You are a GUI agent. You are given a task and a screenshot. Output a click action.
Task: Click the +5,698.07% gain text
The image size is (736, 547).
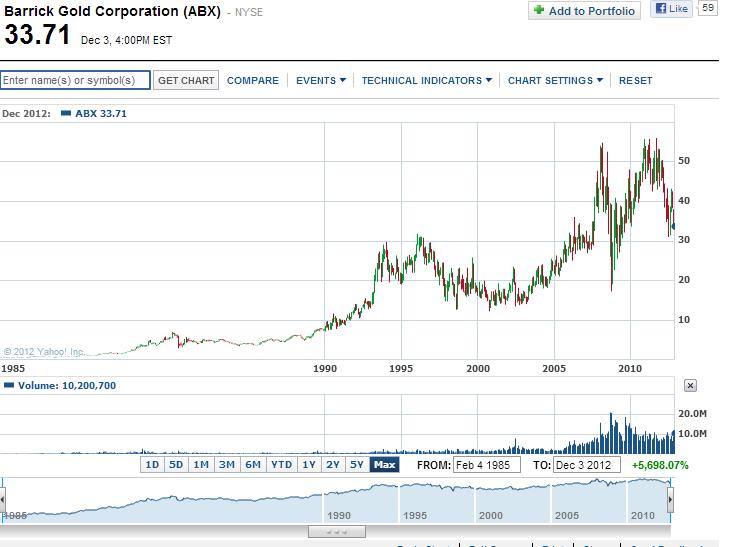pos(660,465)
